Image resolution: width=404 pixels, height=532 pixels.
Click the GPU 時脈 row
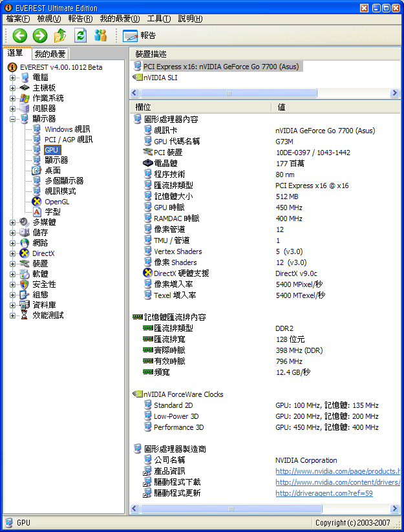(264, 207)
